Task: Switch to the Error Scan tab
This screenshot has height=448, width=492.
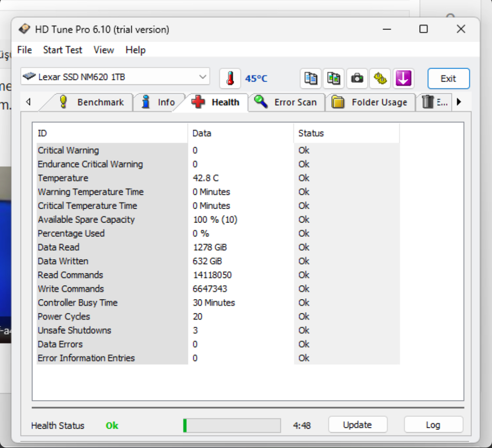Action: point(286,102)
